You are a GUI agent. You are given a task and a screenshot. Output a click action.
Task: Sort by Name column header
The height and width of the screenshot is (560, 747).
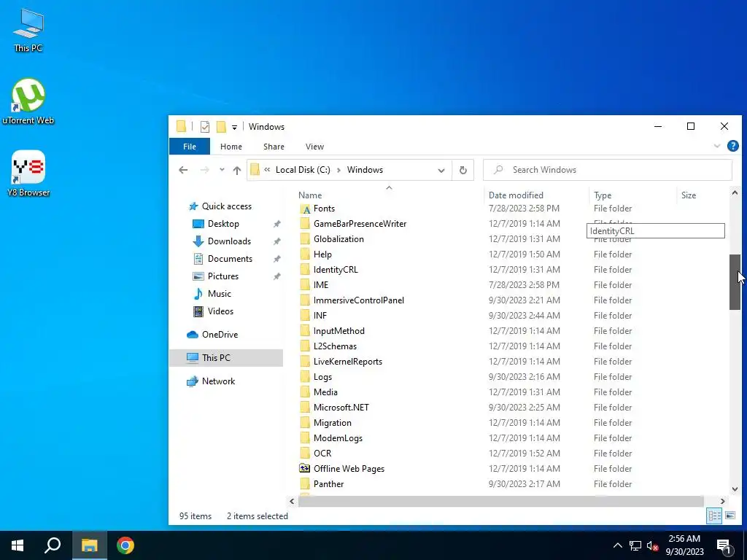click(310, 195)
